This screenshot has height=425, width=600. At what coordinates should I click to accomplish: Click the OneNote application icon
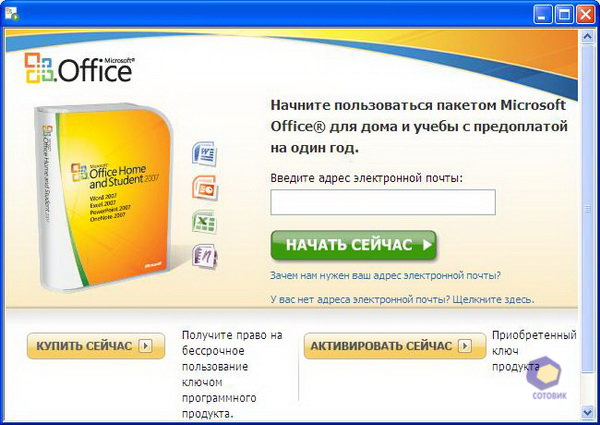[x=204, y=255]
